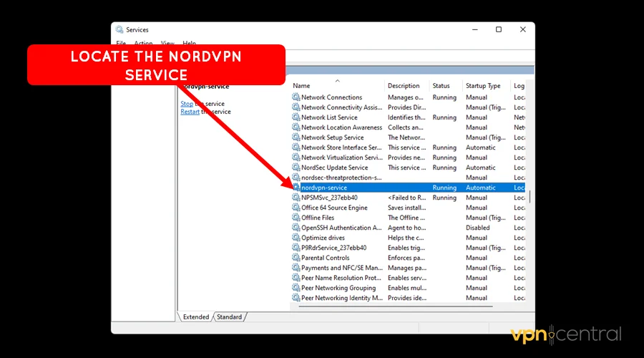Click the Services app icon in title bar

(119, 29)
